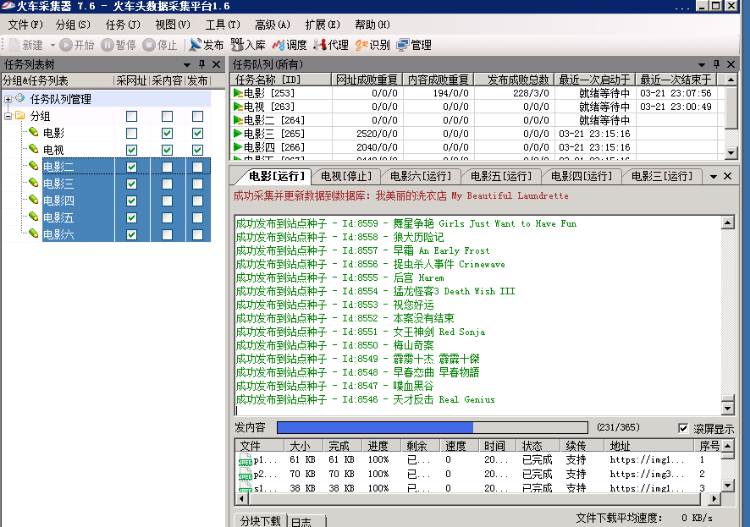Open the 管理 (Manage) toolbar tool
Viewport: 750px width, 527px height.
(x=414, y=45)
